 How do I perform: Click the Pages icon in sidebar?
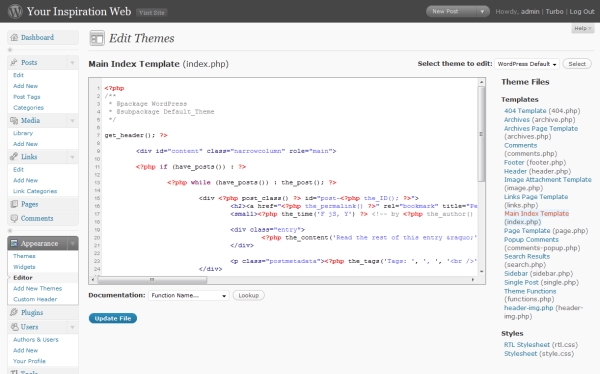click(14, 204)
